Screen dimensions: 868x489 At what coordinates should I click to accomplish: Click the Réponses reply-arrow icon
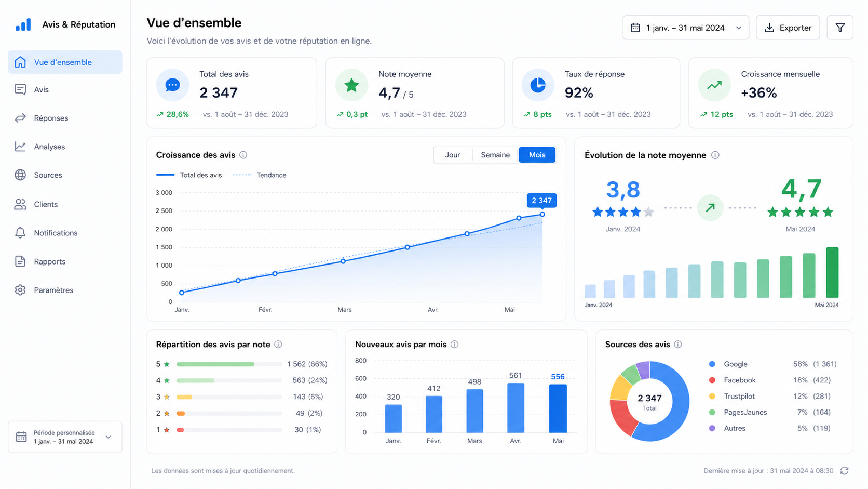coord(20,118)
